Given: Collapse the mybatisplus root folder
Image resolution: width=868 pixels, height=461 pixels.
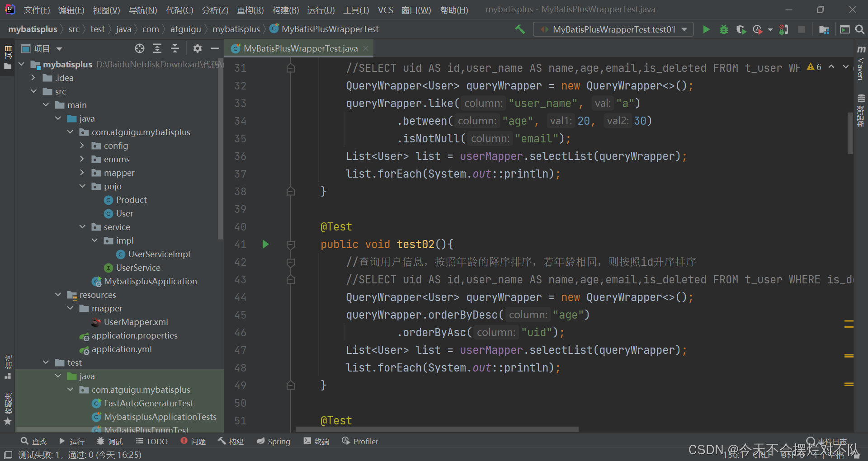Looking at the screenshot, I should pos(21,64).
